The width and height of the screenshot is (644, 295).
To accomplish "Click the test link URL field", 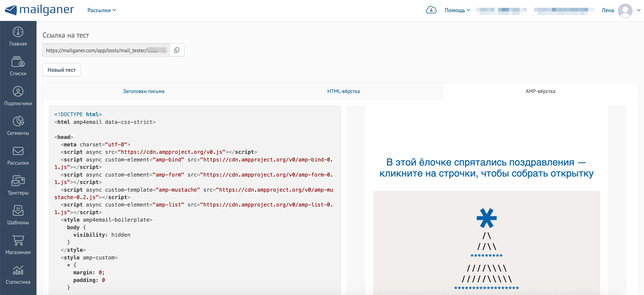I will click(x=106, y=50).
